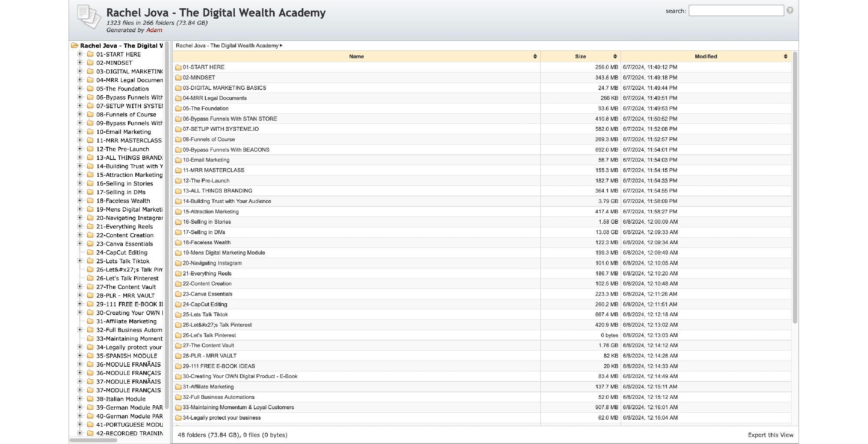Click folder icon of 11-MRR MASTERCLASS table row
Screen dimensions: 868x444
pyautogui.click(x=178, y=171)
